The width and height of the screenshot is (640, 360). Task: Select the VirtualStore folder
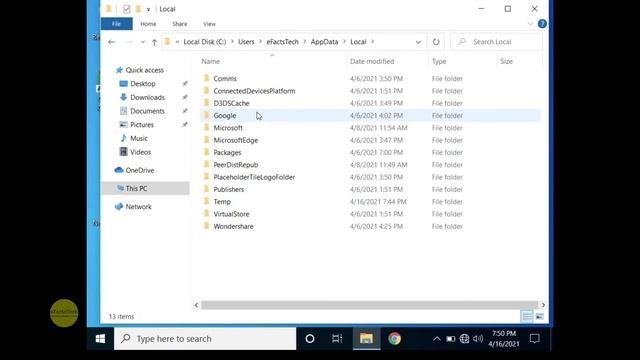tap(231, 214)
